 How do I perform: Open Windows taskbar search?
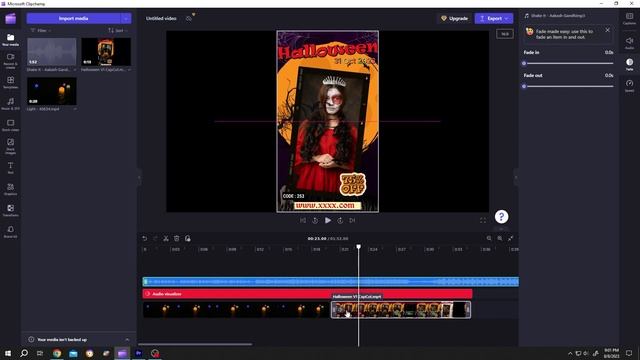(24, 353)
